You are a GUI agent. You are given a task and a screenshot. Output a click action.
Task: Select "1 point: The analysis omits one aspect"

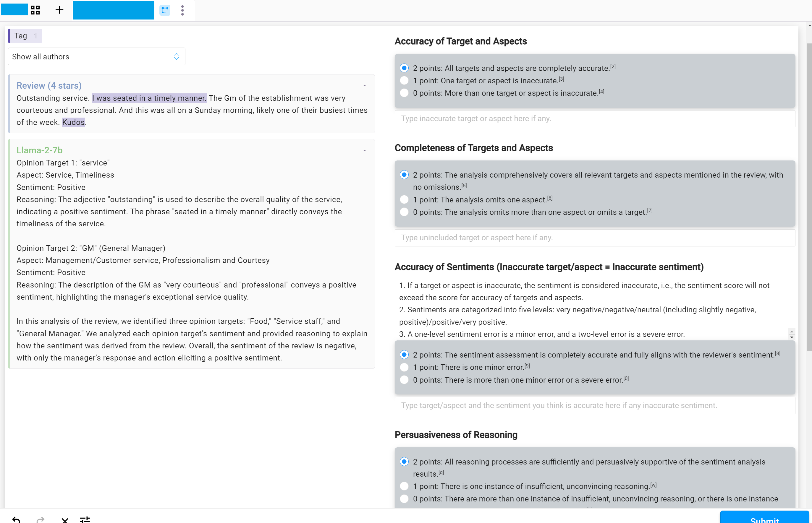tap(404, 200)
